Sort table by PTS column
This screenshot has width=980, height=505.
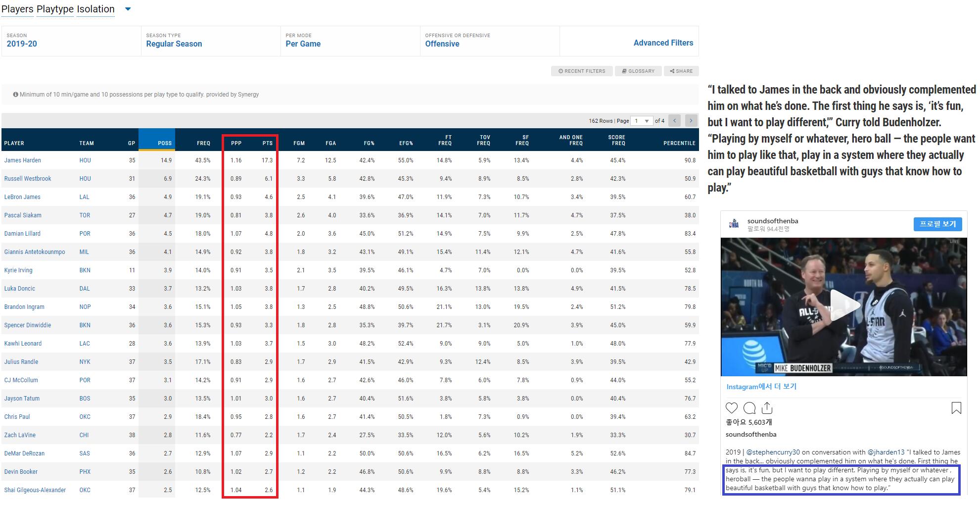pyautogui.click(x=268, y=143)
